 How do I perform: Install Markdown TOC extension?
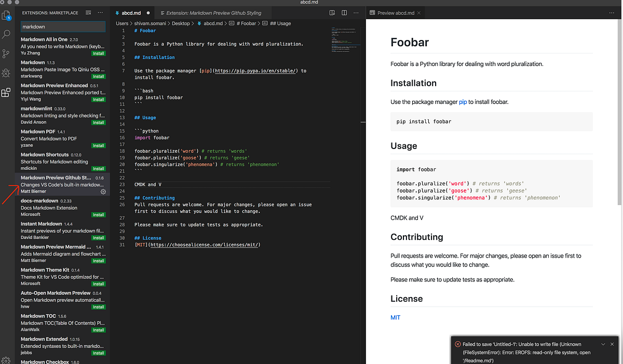98,330
